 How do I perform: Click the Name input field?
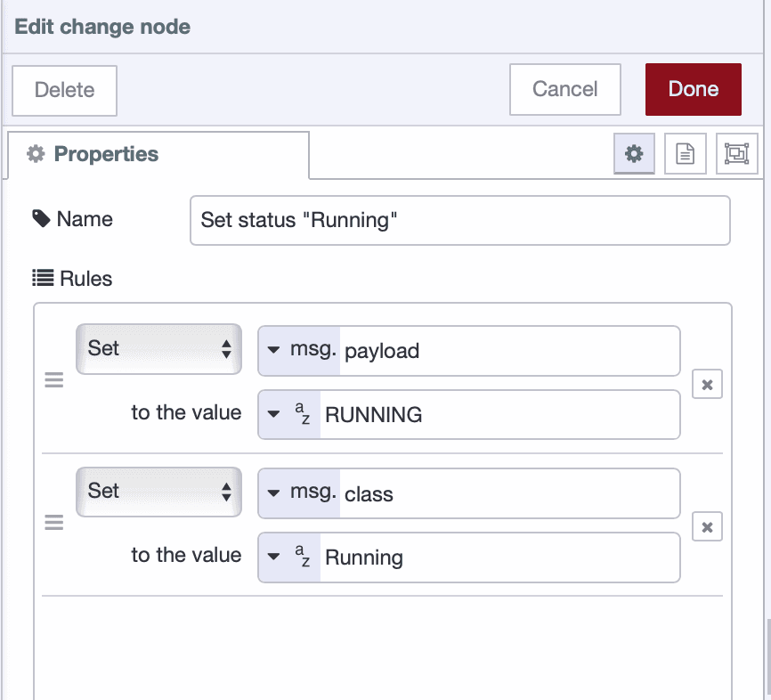[x=459, y=220]
